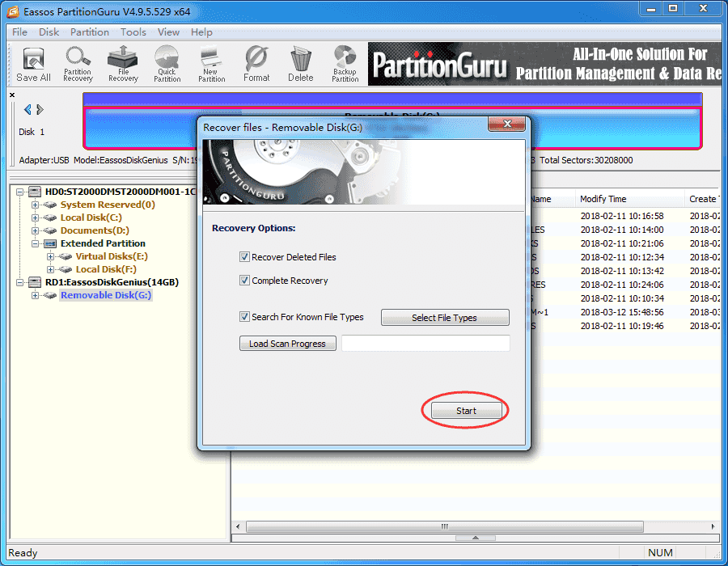Image resolution: width=728 pixels, height=566 pixels.
Task: Open the Help menu
Action: tap(201, 32)
